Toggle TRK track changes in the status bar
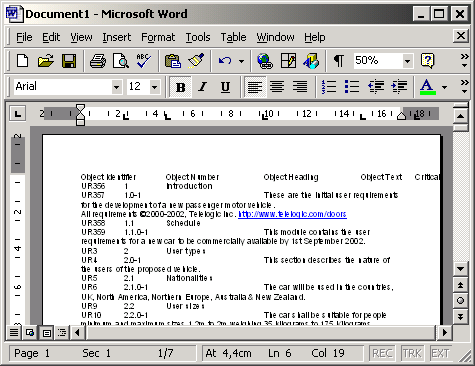 (412, 353)
